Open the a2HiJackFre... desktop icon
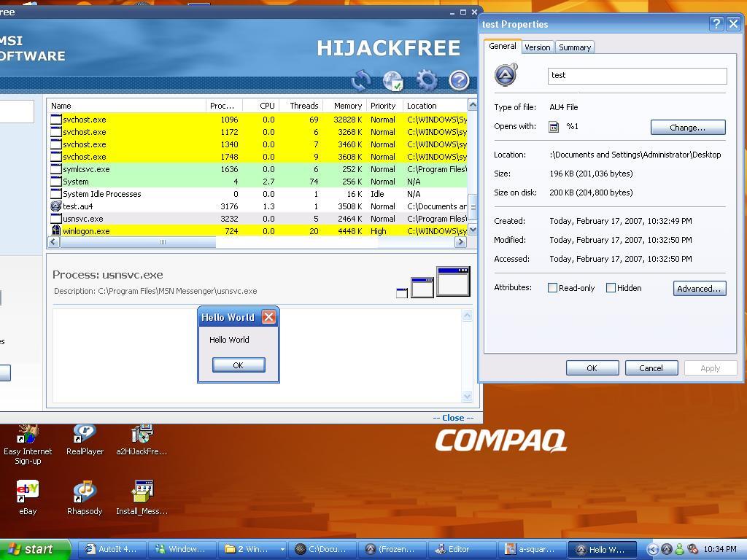This screenshot has width=747, height=560. [142, 440]
